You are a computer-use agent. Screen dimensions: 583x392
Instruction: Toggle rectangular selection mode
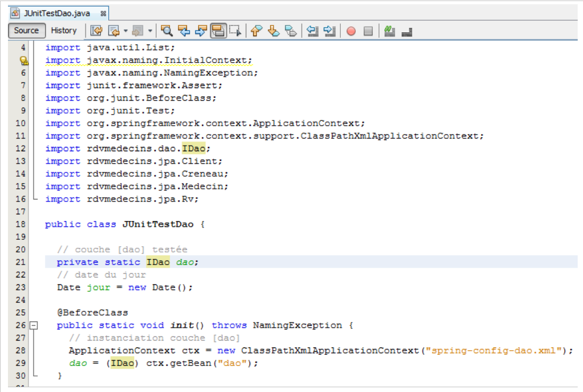point(235,31)
